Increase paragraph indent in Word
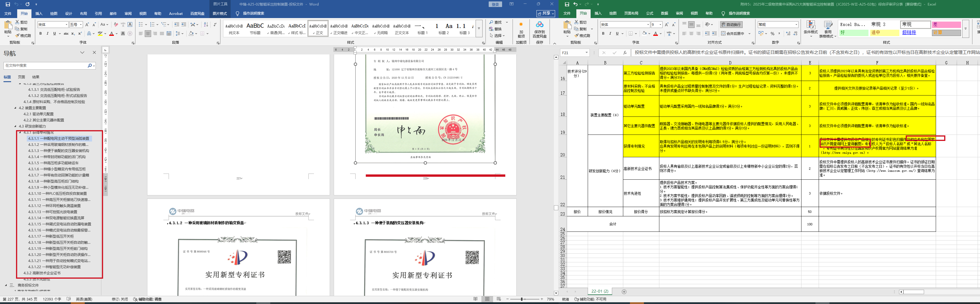The height and width of the screenshot is (304, 980). click(x=184, y=24)
